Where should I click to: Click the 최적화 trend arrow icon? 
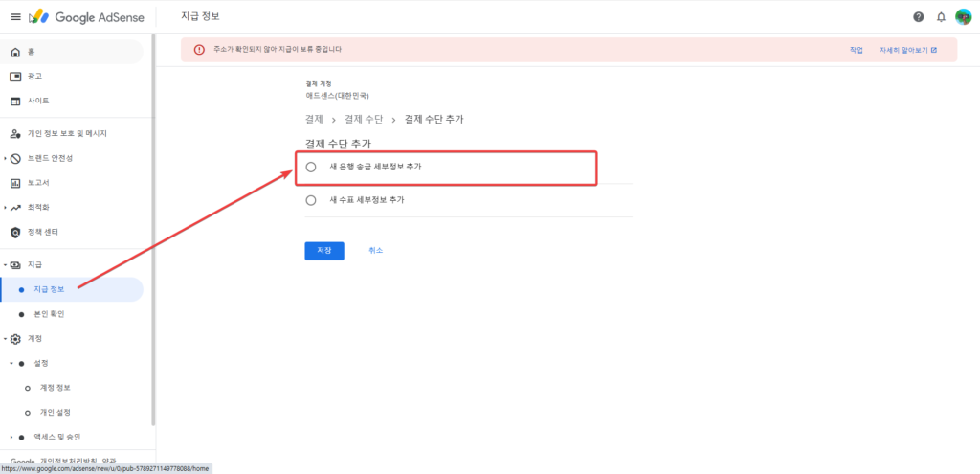coord(15,208)
